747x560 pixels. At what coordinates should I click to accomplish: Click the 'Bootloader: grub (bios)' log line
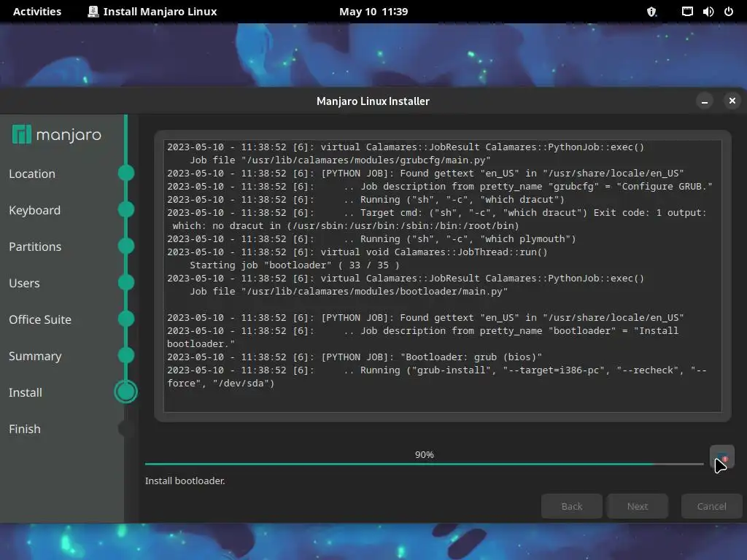point(355,357)
